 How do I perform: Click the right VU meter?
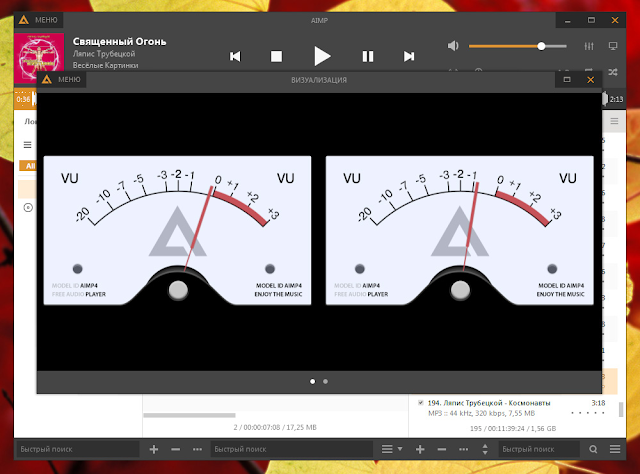pos(460,230)
